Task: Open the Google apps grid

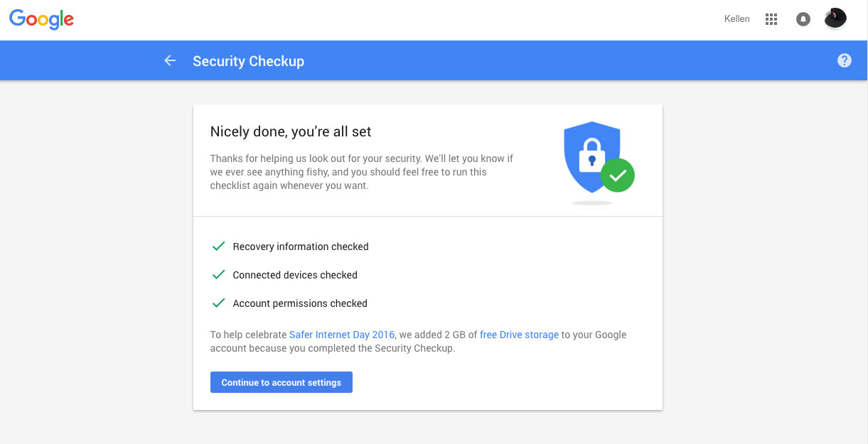Action: (x=771, y=19)
